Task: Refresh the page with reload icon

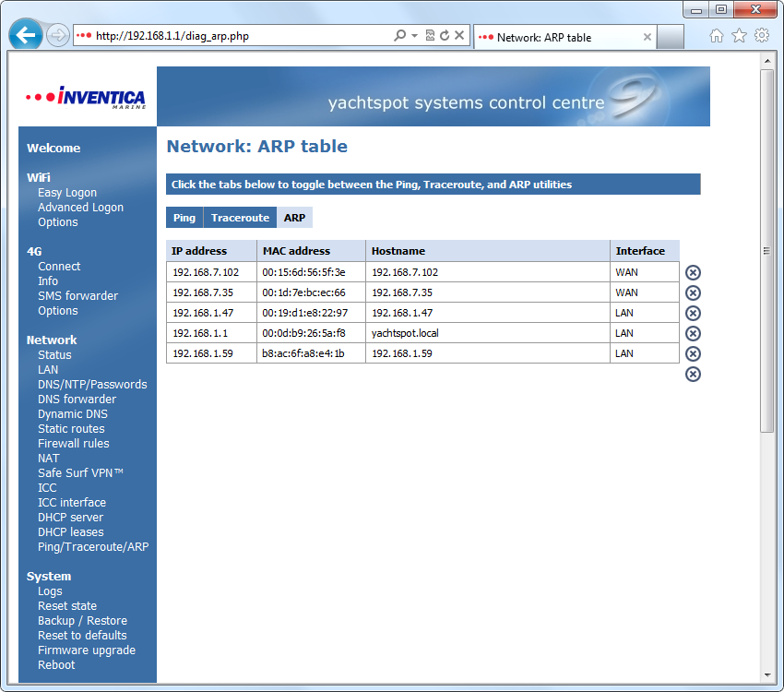Action: [x=445, y=35]
